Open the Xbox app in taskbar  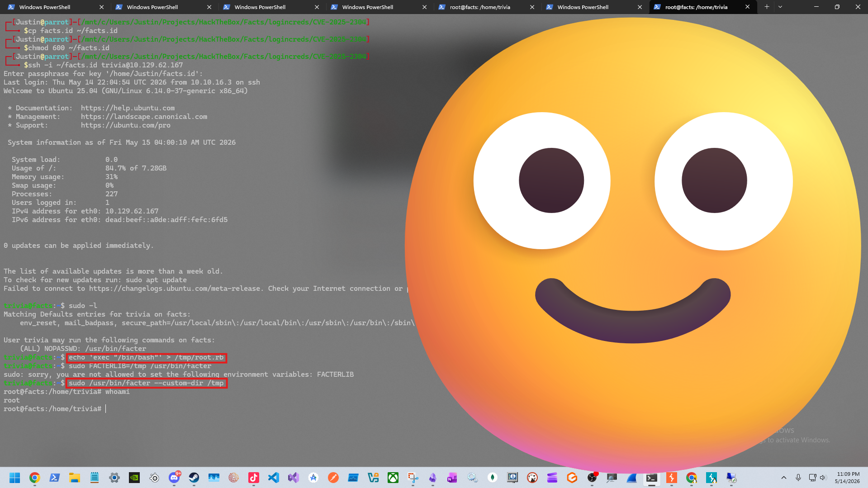pyautogui.click(x=393, y=478)
